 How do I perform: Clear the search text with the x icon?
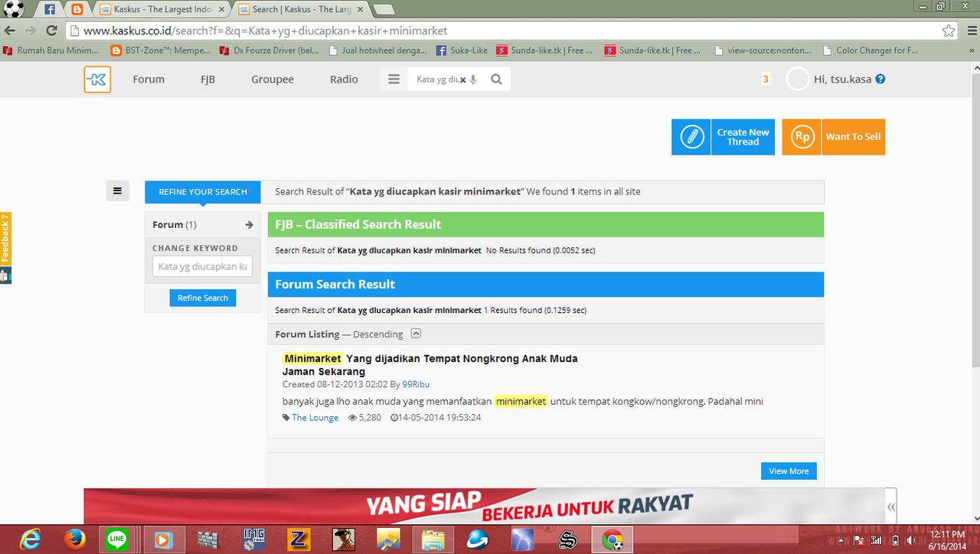(x=462, y=80)
